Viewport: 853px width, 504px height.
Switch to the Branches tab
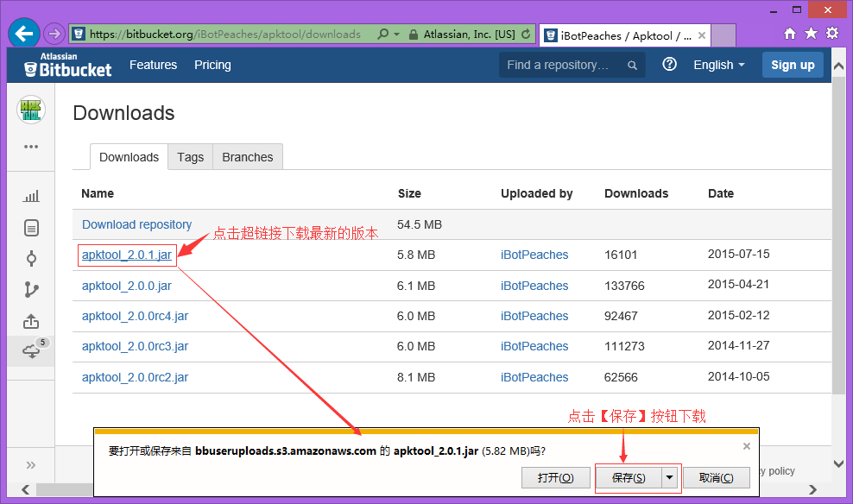[x=248, y=157]
